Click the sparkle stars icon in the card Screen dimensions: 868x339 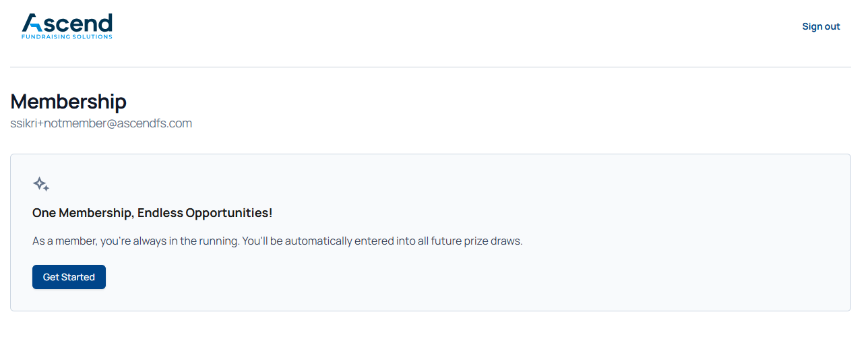[x=41, y=184]
